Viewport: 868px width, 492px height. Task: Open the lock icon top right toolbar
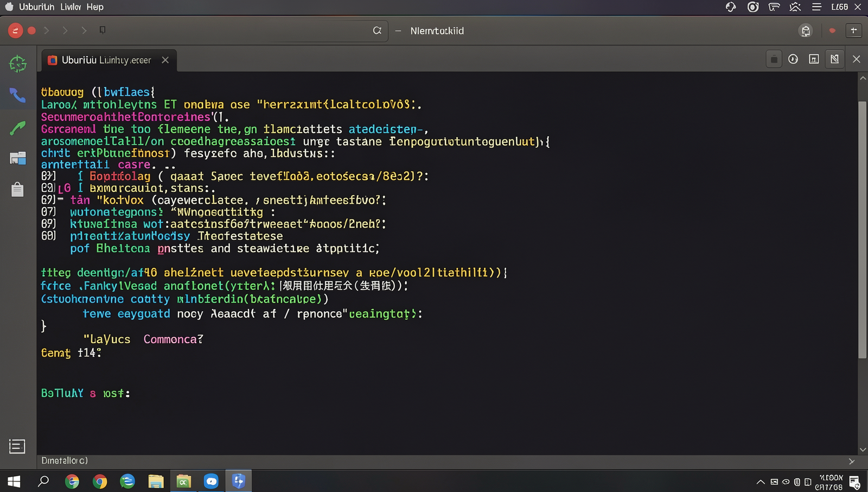pos(806,31)
